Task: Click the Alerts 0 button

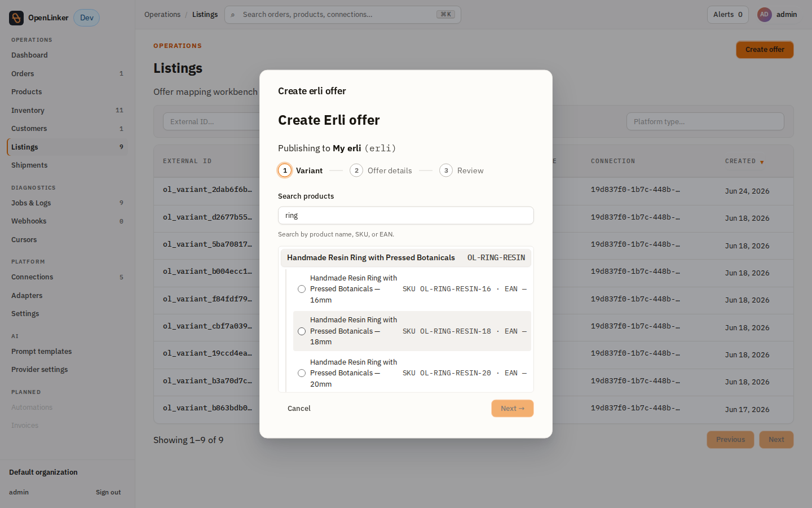Action: coord(728,15)
